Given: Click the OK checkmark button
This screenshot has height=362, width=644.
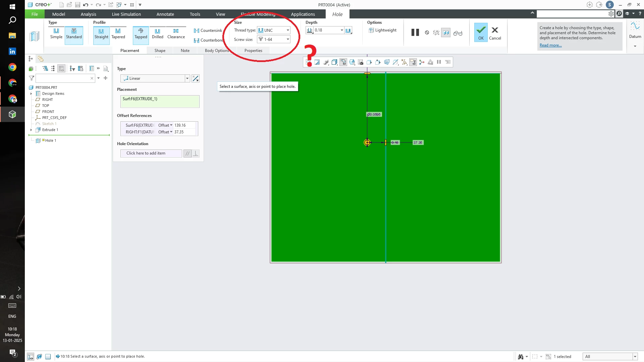Looking at the screenshot, I should click(481, 33).
